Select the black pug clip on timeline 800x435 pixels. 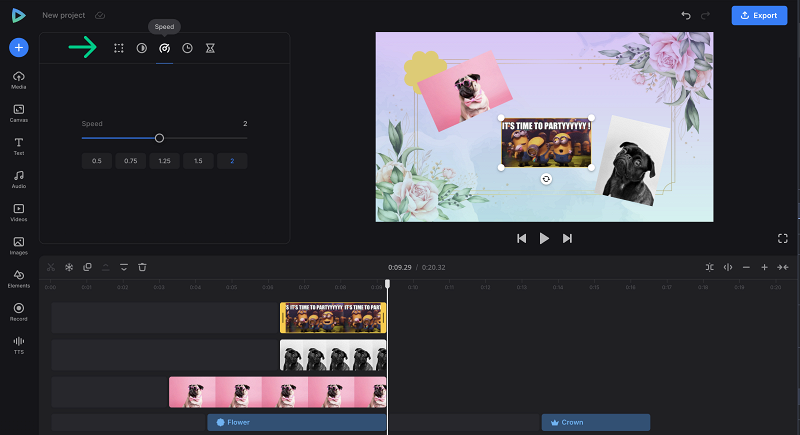[x=333, y=355]
